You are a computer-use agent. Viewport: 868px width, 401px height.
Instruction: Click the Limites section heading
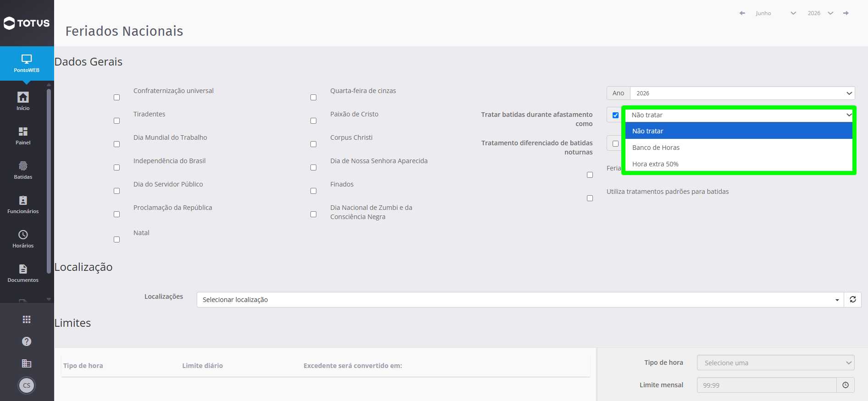click(72, 323)
